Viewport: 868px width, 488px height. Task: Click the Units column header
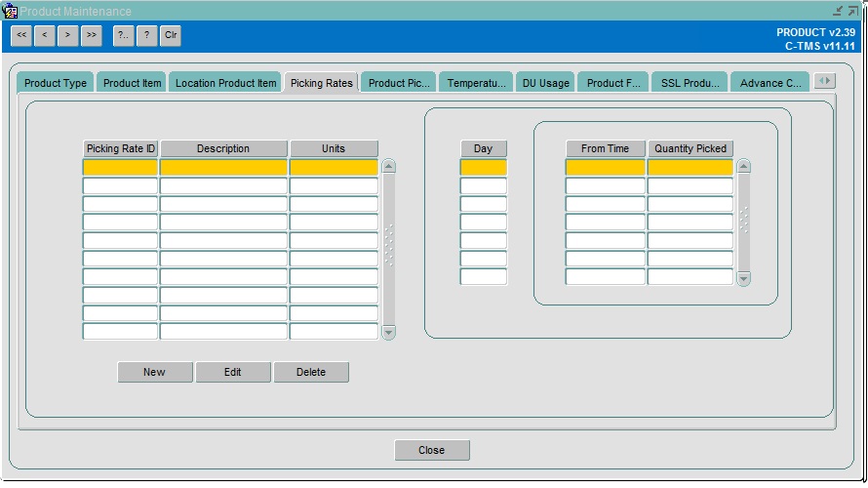(334, 148)
